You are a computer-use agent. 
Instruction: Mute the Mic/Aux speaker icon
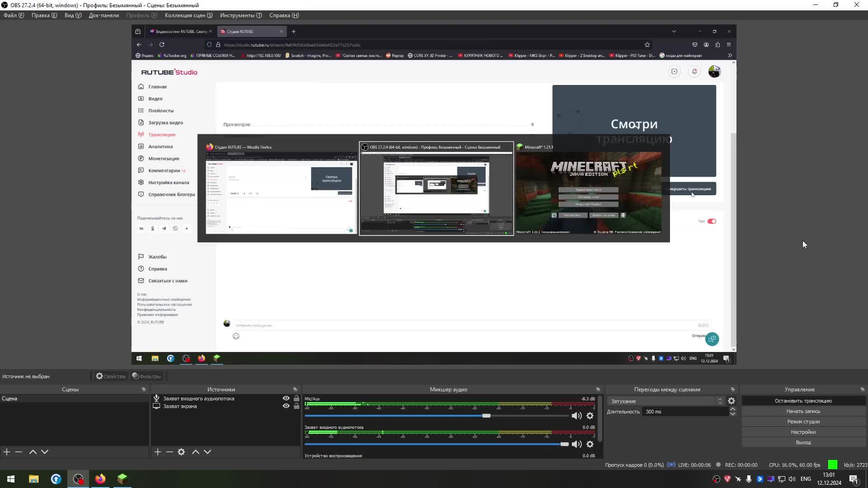[576, 416]
